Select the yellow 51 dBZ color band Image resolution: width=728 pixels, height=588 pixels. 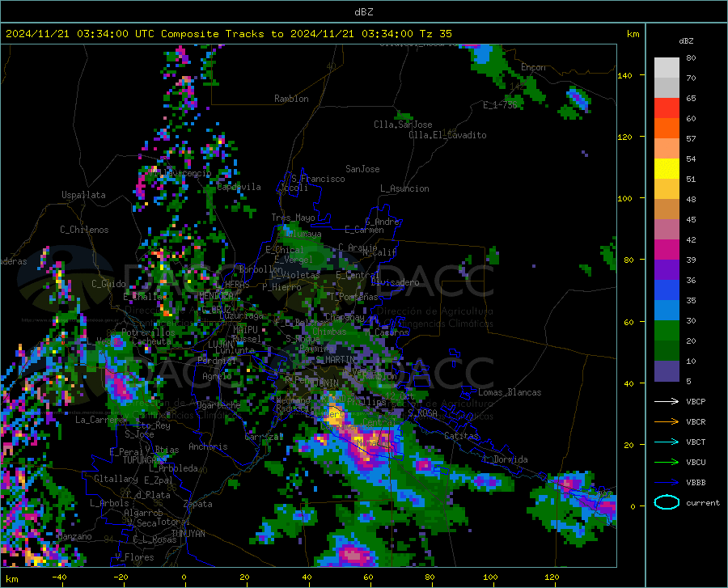click(667, 169)
